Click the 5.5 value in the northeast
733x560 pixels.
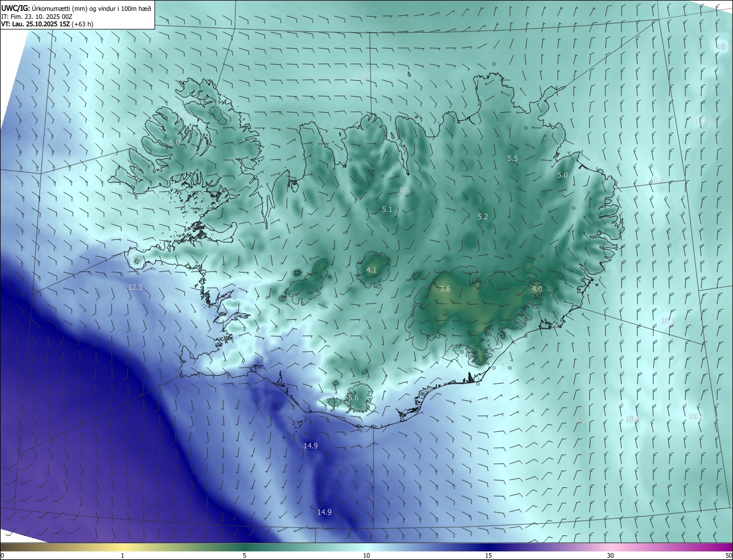[513, 158]
